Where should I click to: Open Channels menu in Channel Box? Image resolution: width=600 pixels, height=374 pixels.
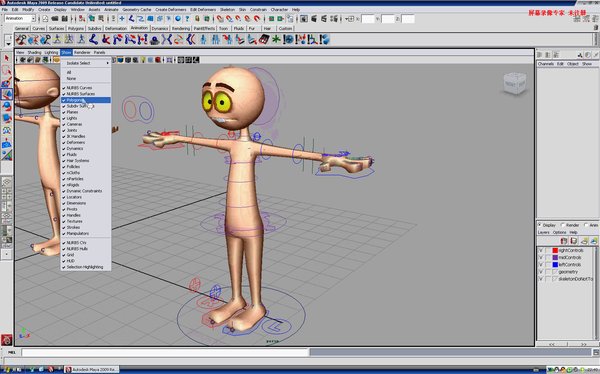546,64
